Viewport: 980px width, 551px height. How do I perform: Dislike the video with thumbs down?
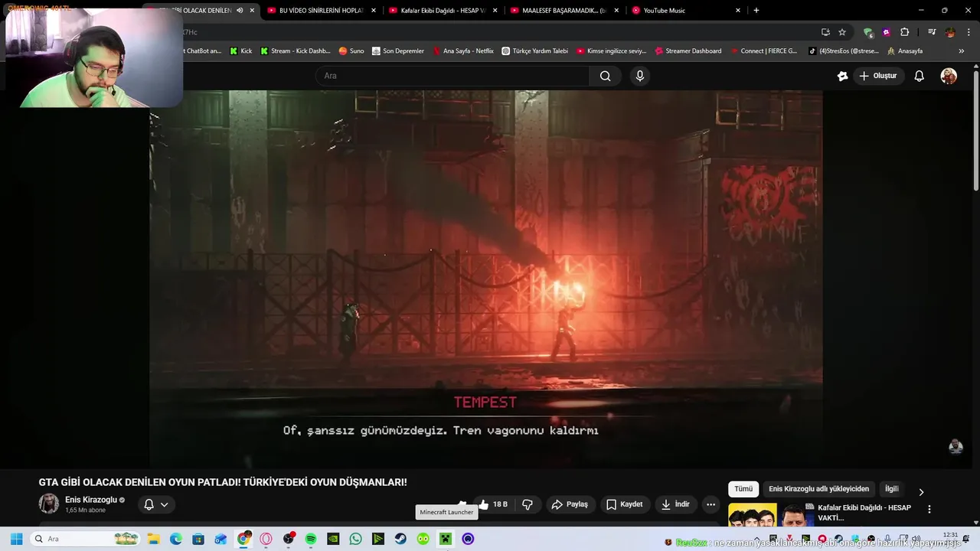[x=528, y=504]
